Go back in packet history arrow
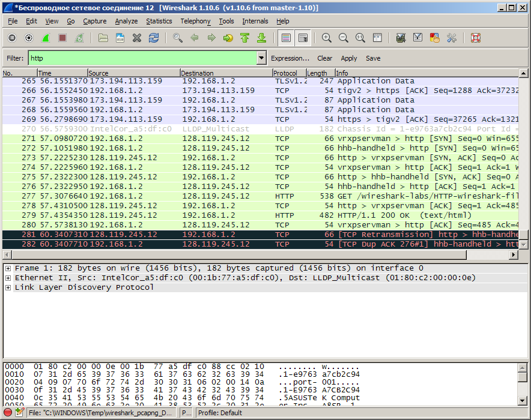The width and height of the screenshot is (531, 420). pyautogui.click(x=195, y=38)
